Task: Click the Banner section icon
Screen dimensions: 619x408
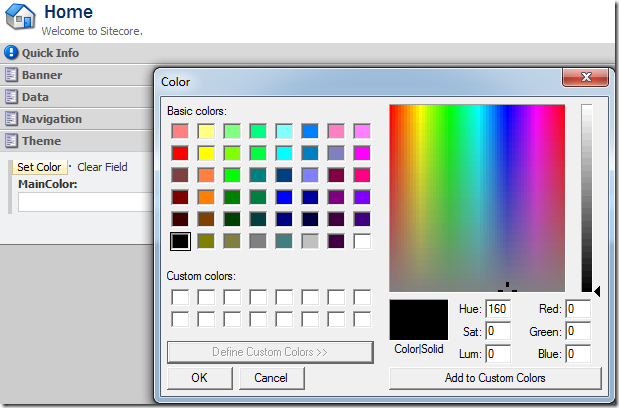Action: pos(11,75)
